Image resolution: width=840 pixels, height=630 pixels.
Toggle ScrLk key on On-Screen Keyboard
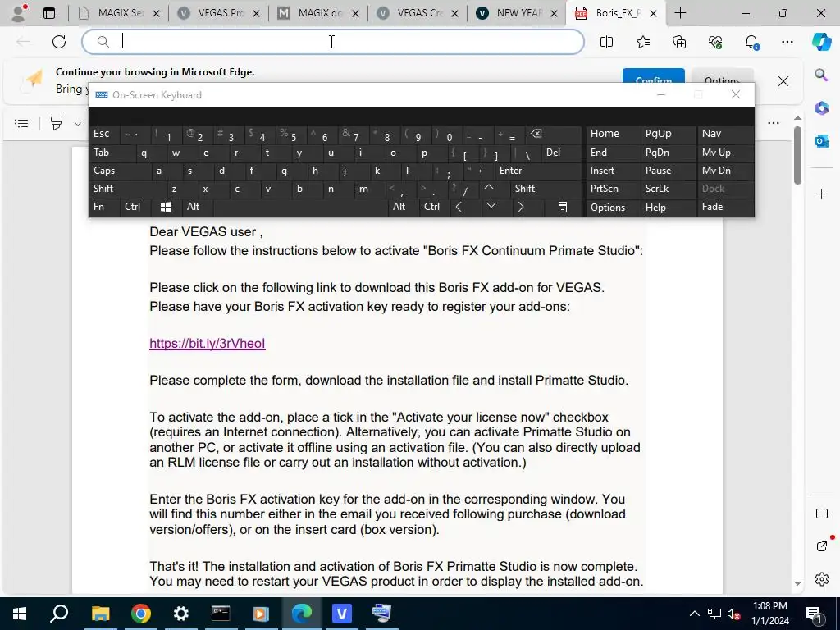(x=668, y=189)
